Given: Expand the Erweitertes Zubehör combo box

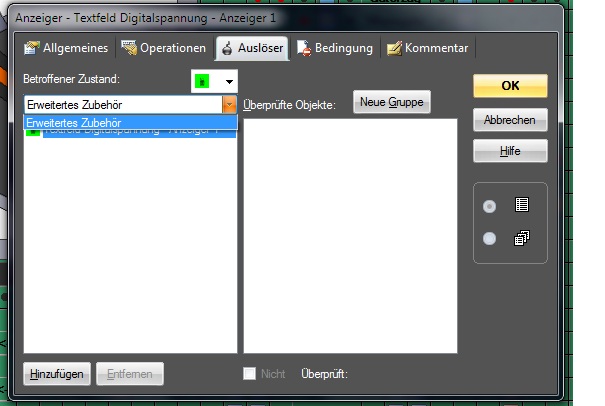Looking at the screenshot, I should point(230,104).
